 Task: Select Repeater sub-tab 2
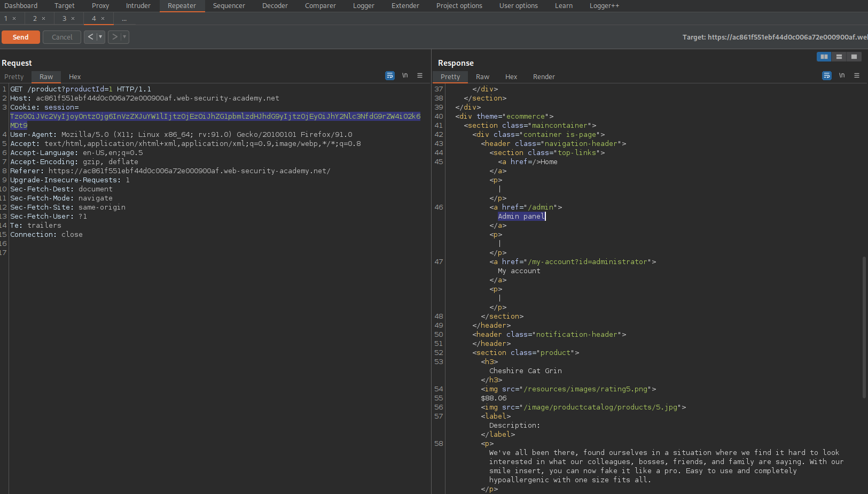pyautogui.click(x=35, y=19)
